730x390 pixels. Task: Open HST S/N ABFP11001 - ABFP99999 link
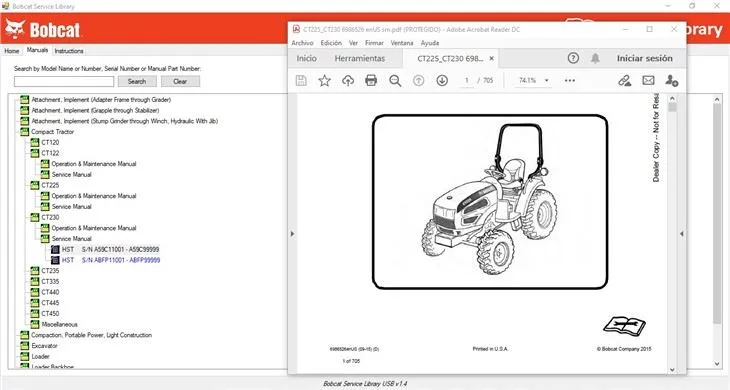(x=111, y=260)
